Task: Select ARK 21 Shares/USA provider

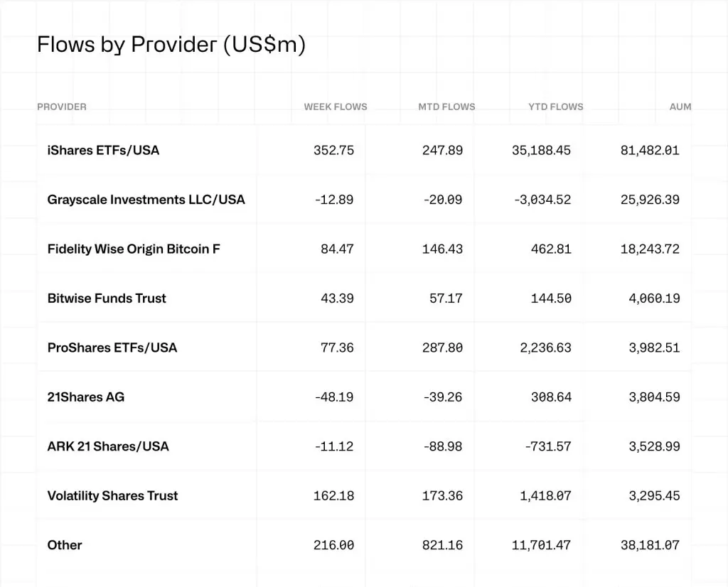Action: (x=108, y=446)
